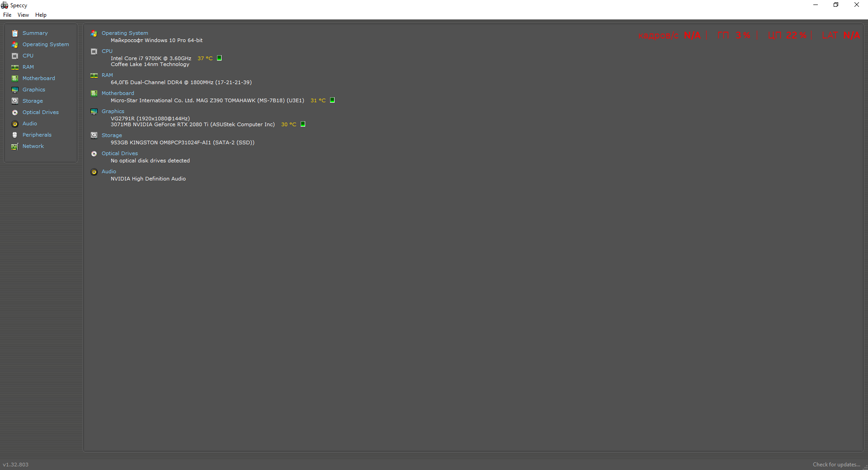Image resolution: width=868 pixels, height=470 pixels.
Task: Go to CPU section in sidebar
Action: [28, 56]
